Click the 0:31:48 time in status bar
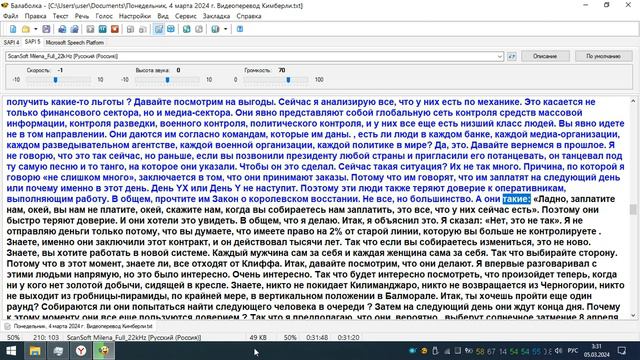 click(x=317, y=338)
